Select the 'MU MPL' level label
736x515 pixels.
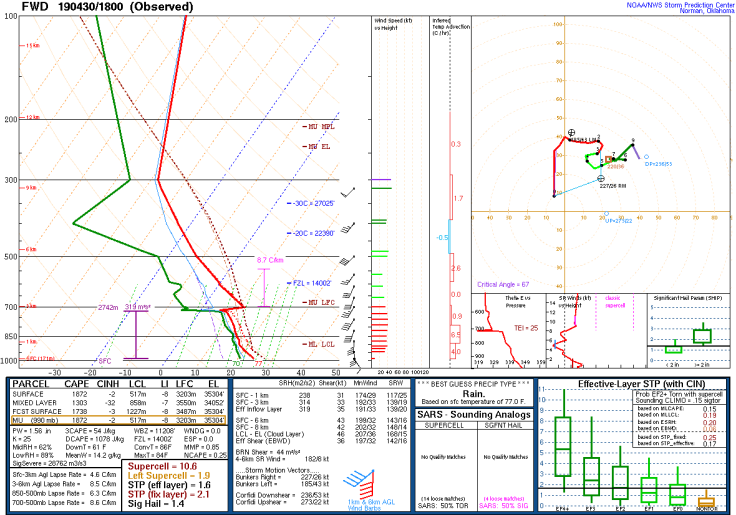pos(319,127)
